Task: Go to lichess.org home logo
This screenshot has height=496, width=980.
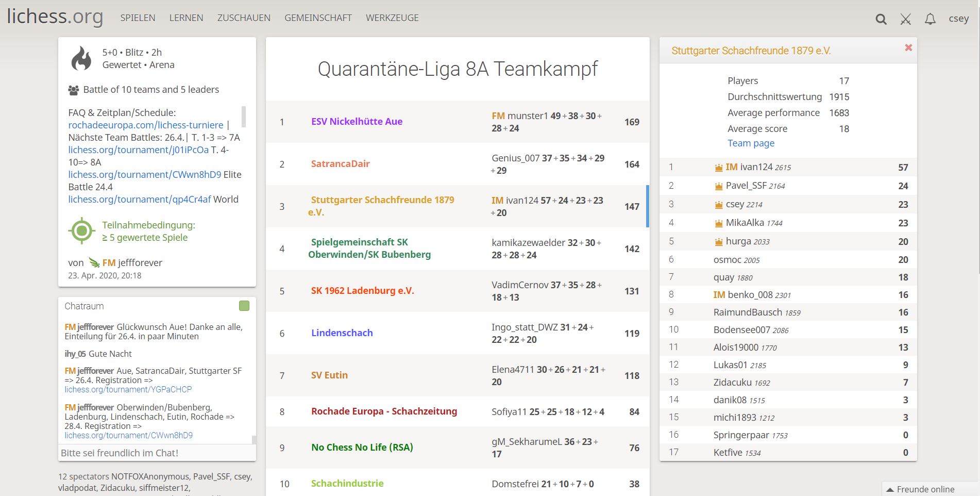Action: tap(55, 16)
